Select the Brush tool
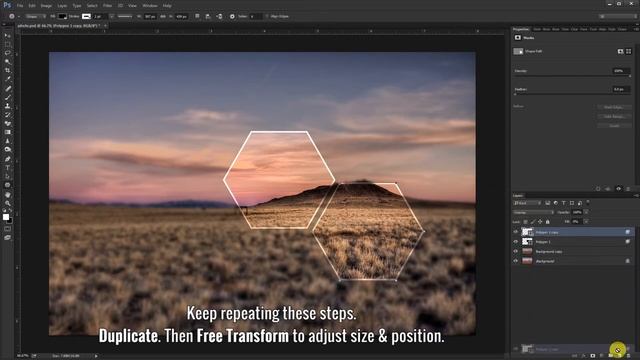Viewport: 640px width, 360px height. click(7, 97)
